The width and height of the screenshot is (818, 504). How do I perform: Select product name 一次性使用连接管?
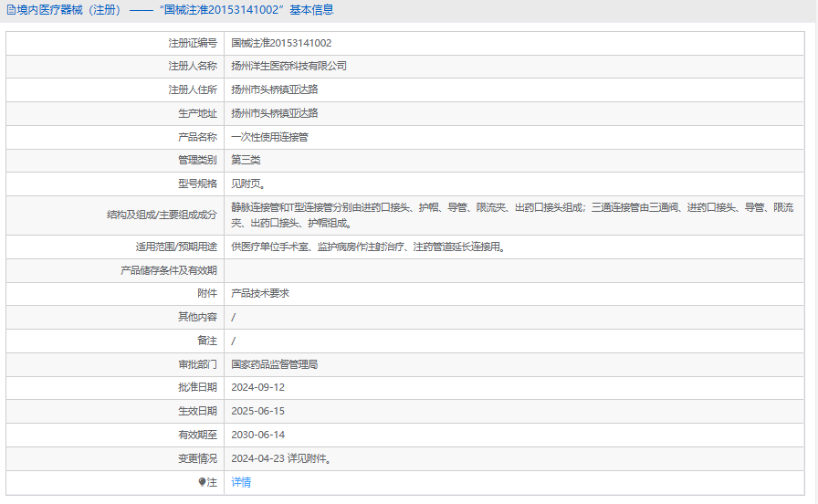tap(269, 137)
